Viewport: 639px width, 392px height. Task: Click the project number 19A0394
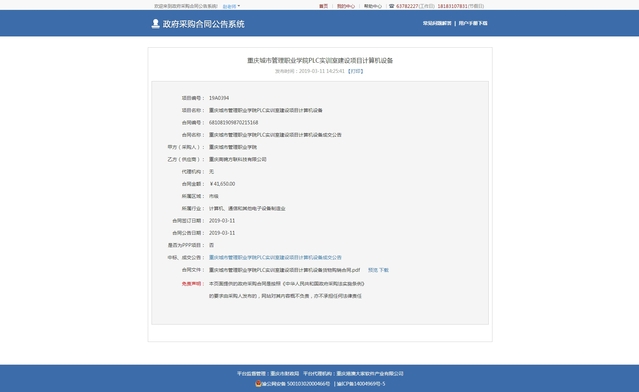coord(219,98)
